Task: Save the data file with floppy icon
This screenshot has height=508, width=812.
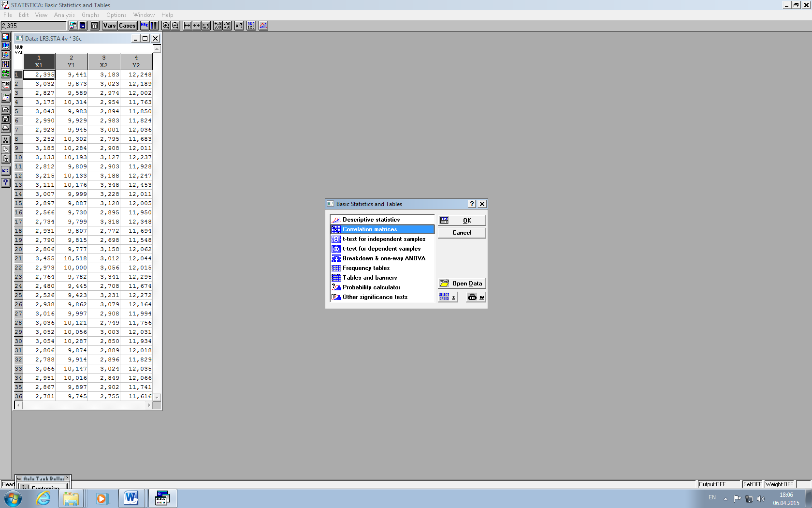Action: point(6,119)
